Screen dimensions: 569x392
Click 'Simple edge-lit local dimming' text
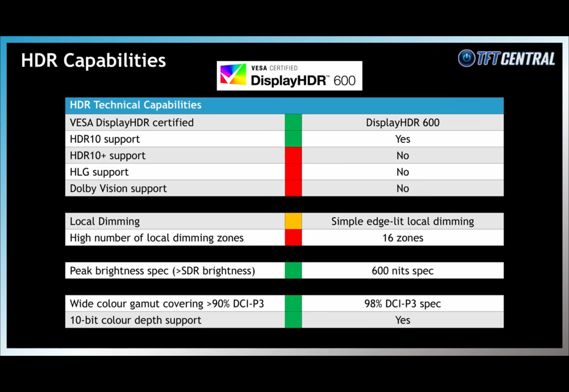(402, 221)
